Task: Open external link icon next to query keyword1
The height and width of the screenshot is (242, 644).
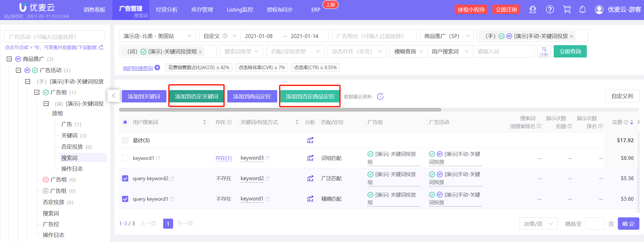Action: (x=172, y=199)
